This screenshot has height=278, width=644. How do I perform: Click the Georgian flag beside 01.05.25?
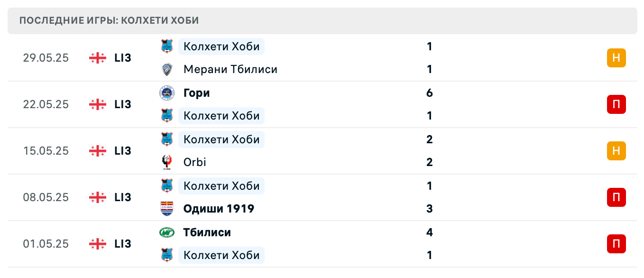[97, 243]
